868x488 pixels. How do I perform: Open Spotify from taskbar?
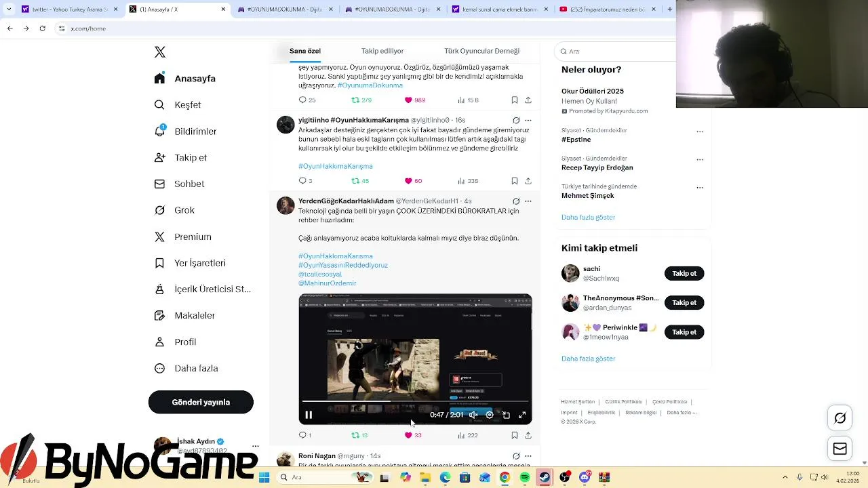click(524, 478)
